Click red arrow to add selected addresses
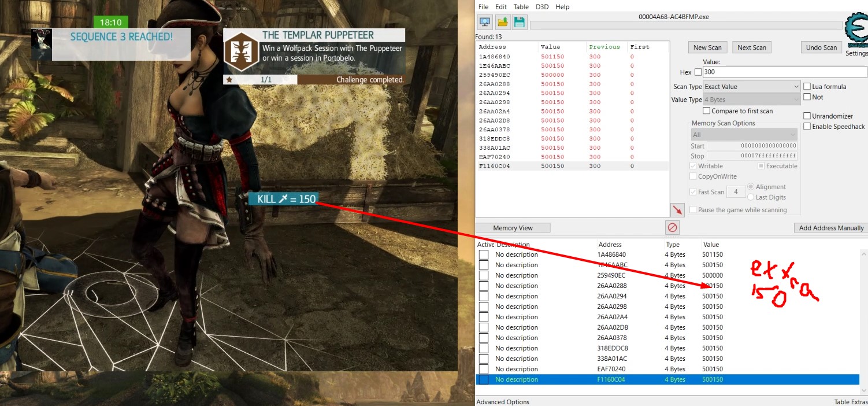Image resolution: width=868 pixels, height=406 pixels. coord(677,210)
